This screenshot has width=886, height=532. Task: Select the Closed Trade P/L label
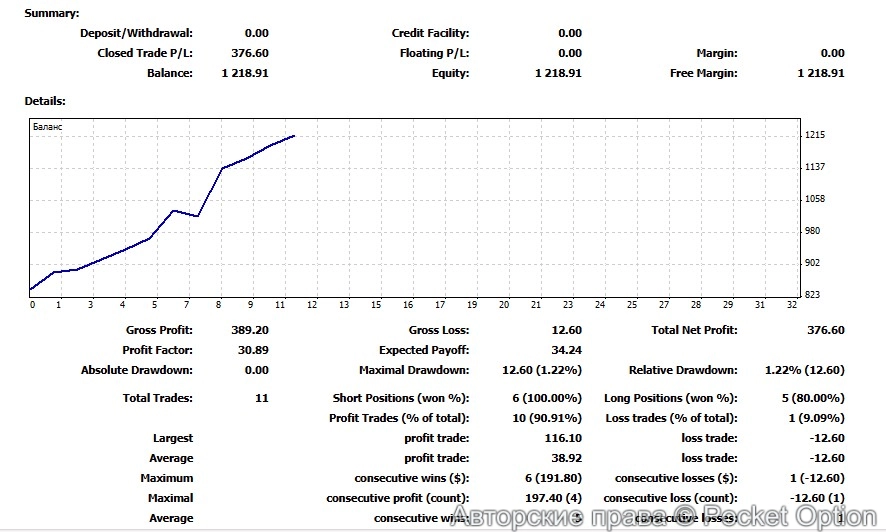pyautogui.click(x=145, y=53)
